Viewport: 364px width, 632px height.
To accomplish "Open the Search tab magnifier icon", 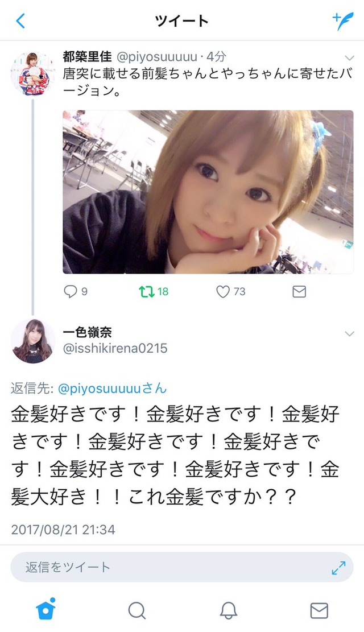I will (x=136, y=610).
